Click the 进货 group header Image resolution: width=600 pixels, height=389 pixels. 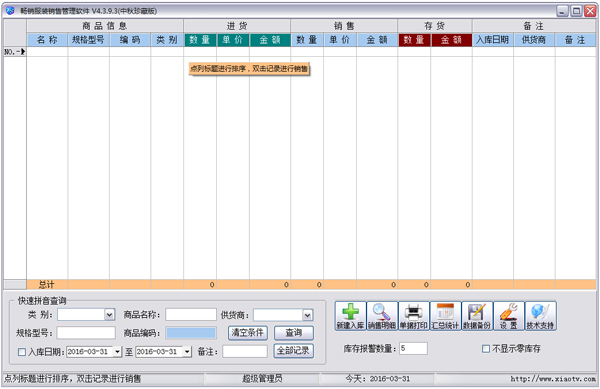[237, 26]
